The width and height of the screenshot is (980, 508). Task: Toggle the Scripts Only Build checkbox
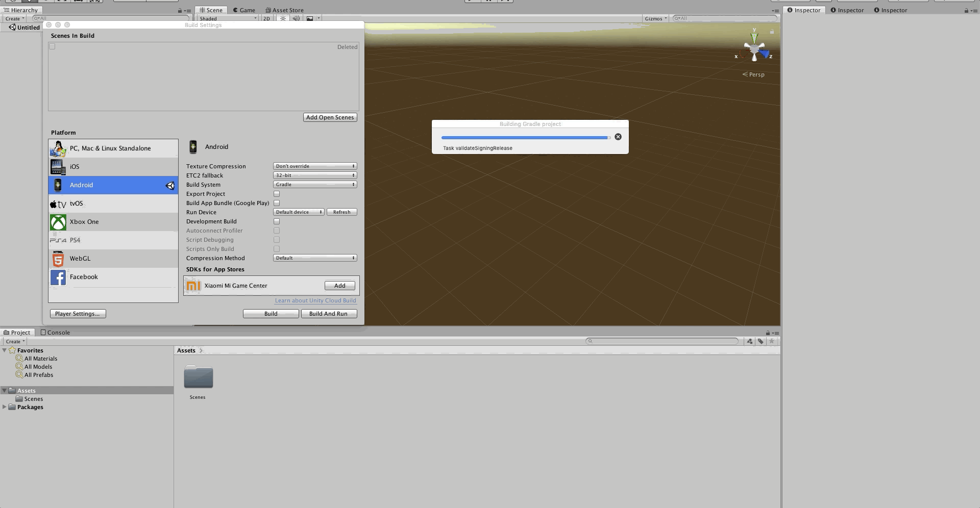(277, 249)
